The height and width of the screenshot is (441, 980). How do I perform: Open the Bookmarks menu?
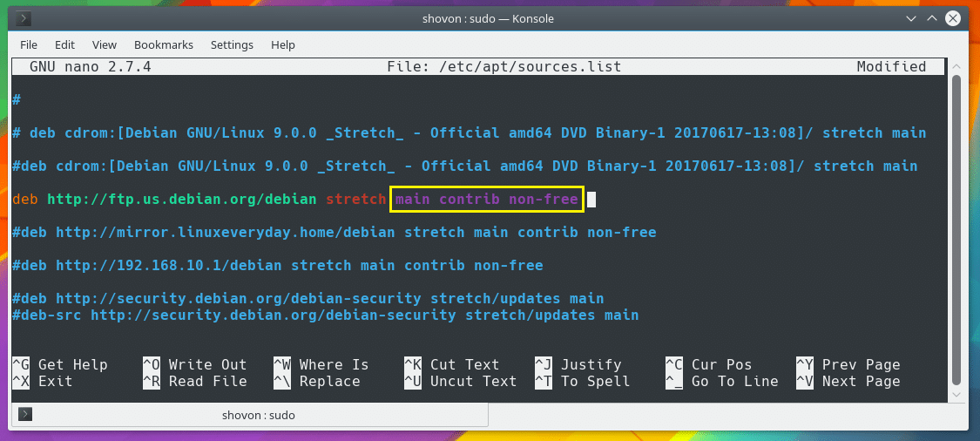tap(164, 45)
